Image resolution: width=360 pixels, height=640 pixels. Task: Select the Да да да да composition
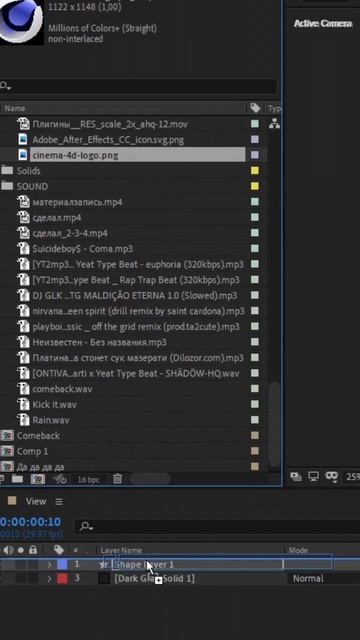pos(40,467)
